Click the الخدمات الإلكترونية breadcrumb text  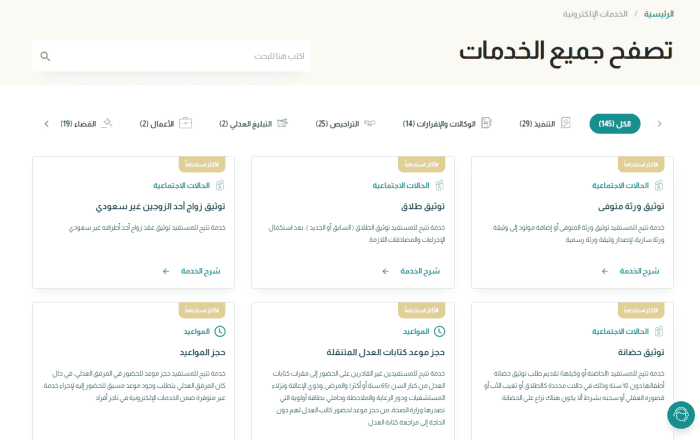coord(595,14)
